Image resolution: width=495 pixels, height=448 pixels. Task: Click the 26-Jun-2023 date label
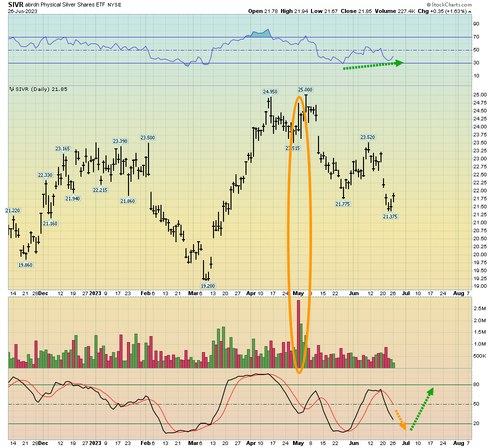(x=22, y=11)
